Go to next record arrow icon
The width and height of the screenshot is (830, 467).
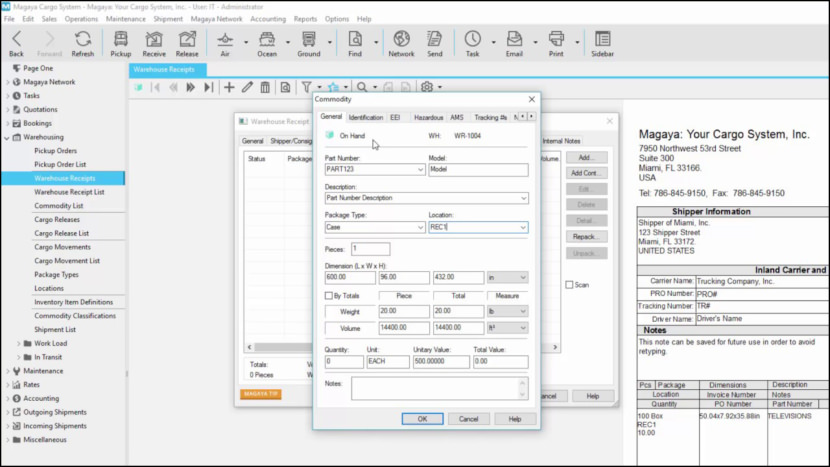(191, 87)
